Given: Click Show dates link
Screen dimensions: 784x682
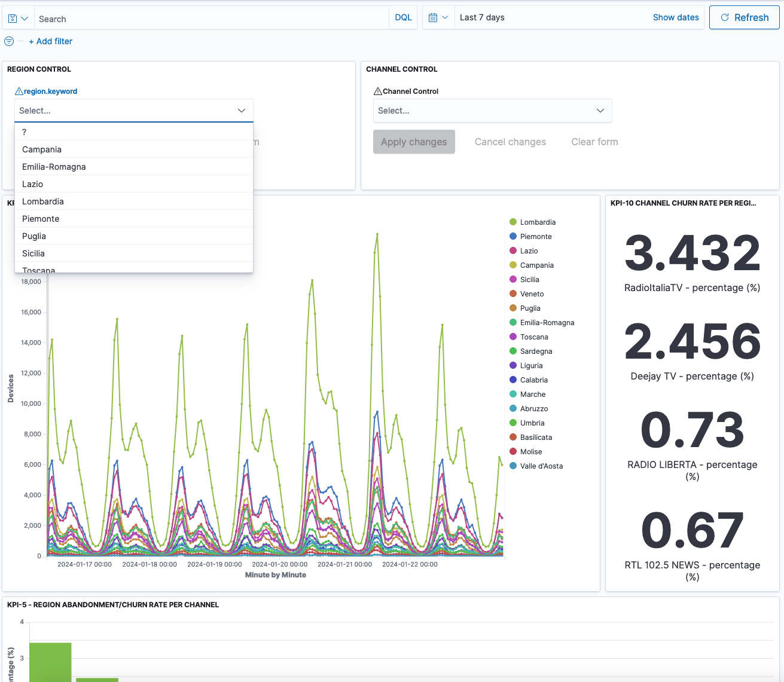Looking at the screenshot, I should pyautogui.click(x=675, y=18).
